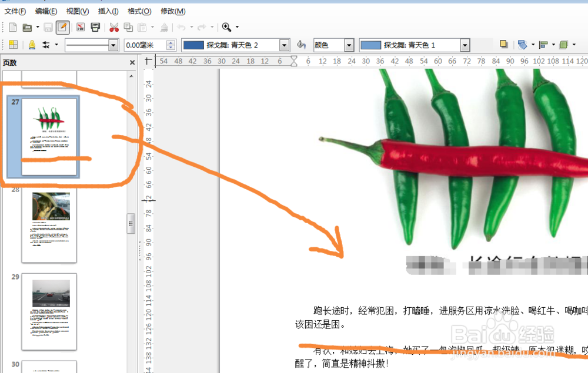Click the Save floppy disk icon

[48, 28]
